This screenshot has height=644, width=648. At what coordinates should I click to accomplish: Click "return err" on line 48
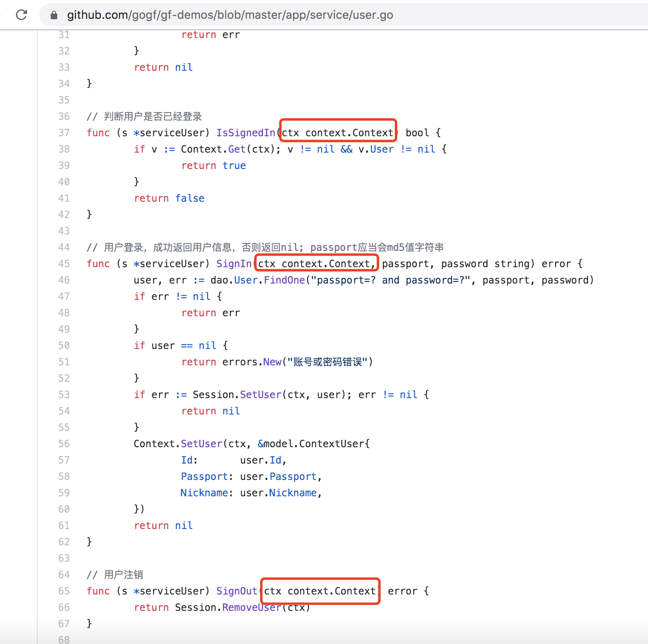click(x=211, y=313)
